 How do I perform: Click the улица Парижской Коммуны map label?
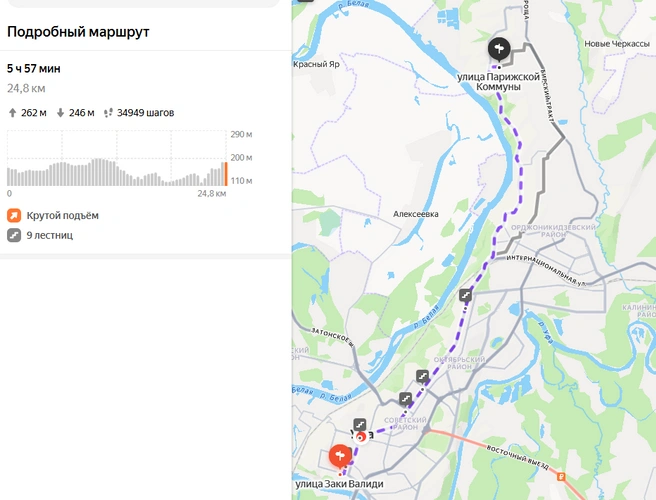[x=498, y=82]
